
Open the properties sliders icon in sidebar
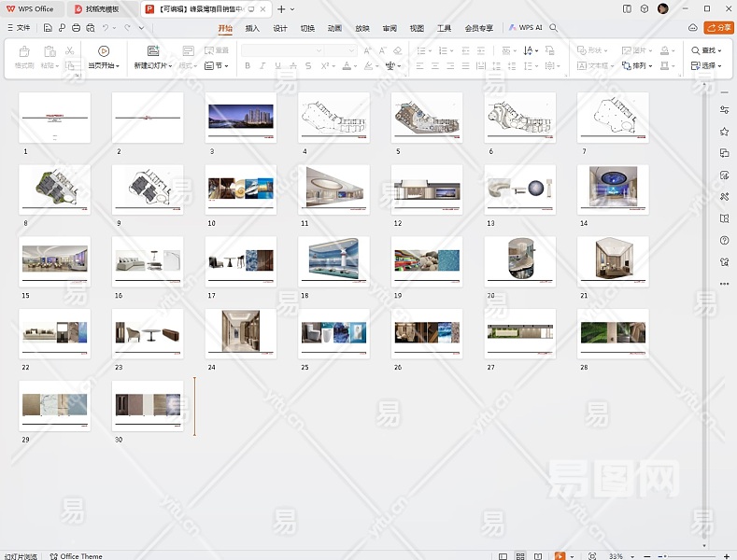(724, 110)
